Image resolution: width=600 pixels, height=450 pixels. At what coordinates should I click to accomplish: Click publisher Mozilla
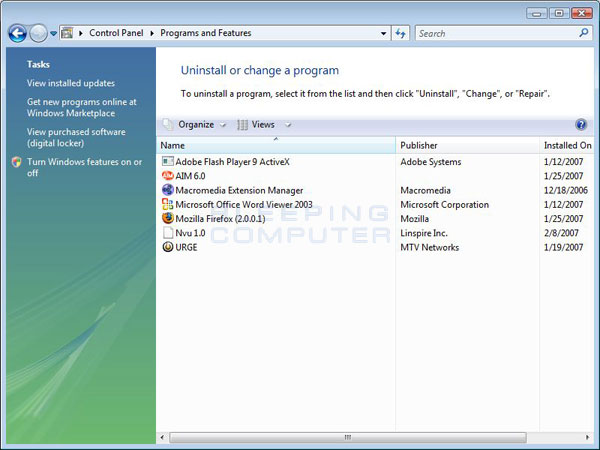tap(414, 219)
